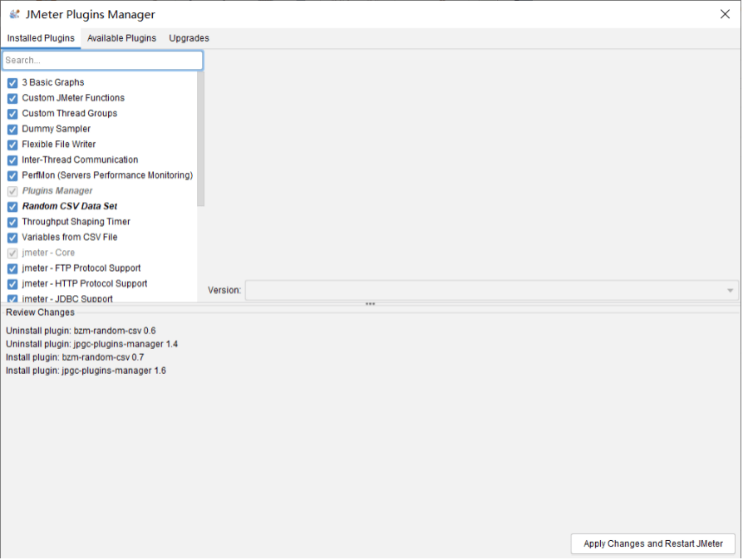743x560 pixels.
Task: Toggle the Custom Thread Groups checkbox
Action: pos(12,114)
